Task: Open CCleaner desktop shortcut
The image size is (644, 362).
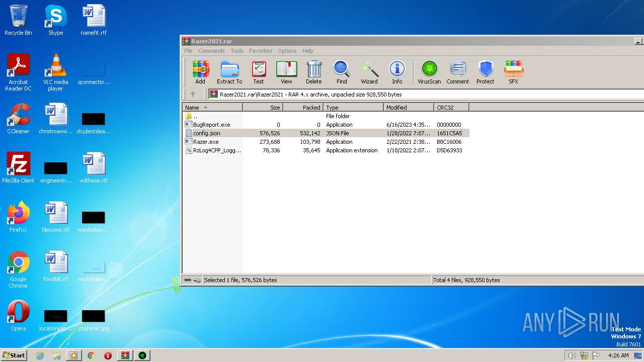Action: point(18,119)
